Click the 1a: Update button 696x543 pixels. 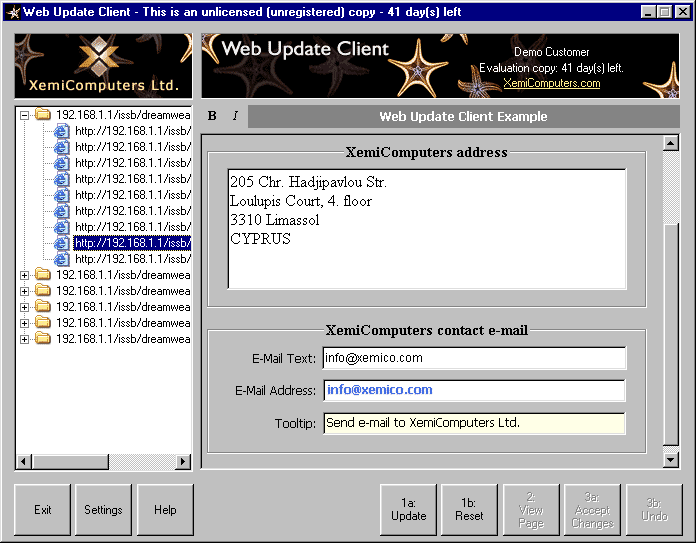point(408,510)
